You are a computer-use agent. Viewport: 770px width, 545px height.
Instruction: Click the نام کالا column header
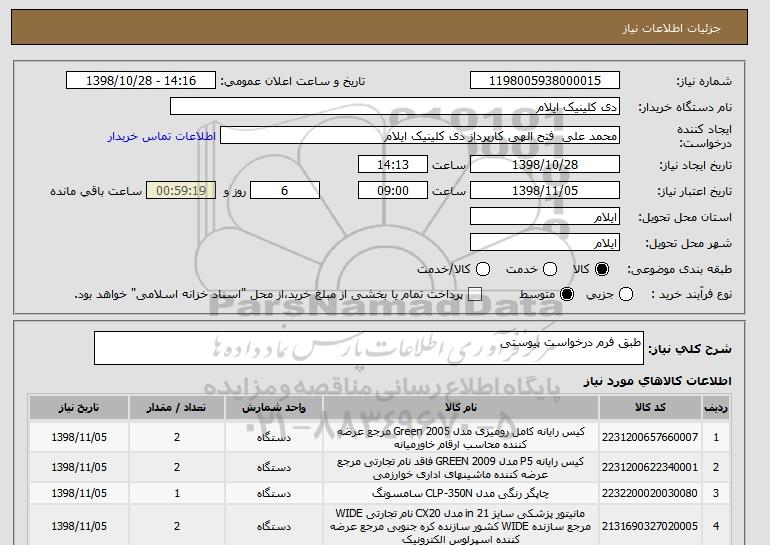point(461,408)
